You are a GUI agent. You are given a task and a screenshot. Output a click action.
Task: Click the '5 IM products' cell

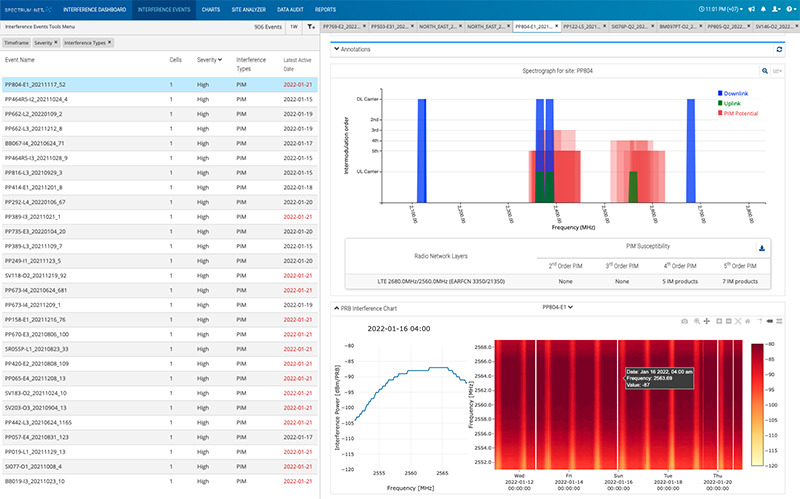(680, 281)
